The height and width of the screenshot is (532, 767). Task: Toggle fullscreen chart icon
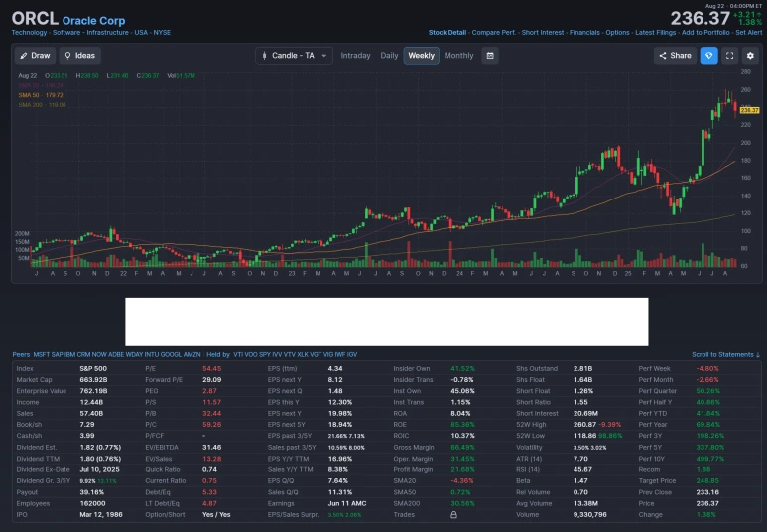pyautogui.click(x=729, y=56)
